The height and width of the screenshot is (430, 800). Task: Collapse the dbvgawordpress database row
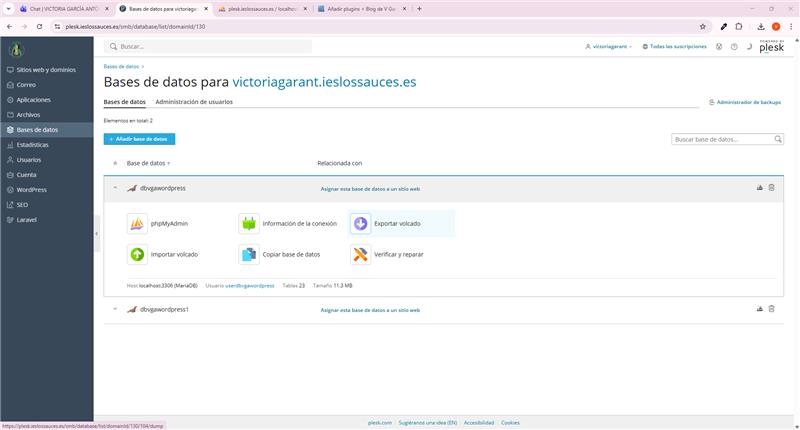coord(115,187)
